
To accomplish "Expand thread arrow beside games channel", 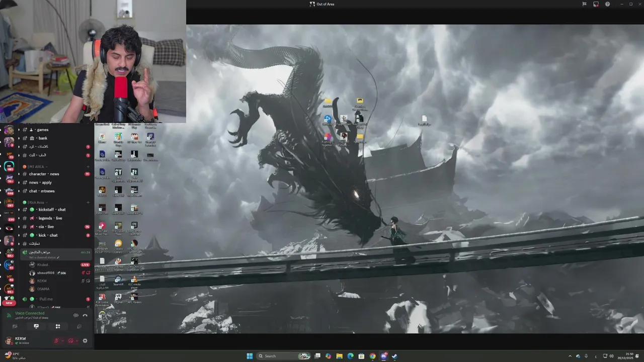I will [x=19, y=130].
